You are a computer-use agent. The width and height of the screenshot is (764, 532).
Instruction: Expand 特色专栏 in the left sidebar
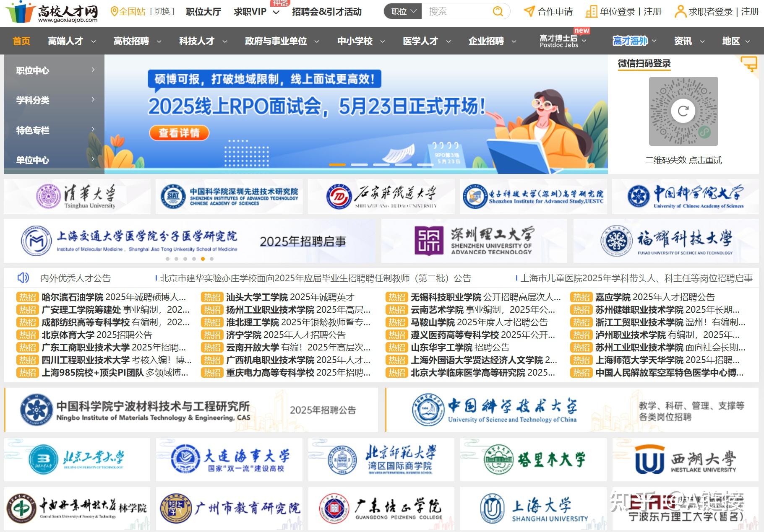click(x=54, y=130)
